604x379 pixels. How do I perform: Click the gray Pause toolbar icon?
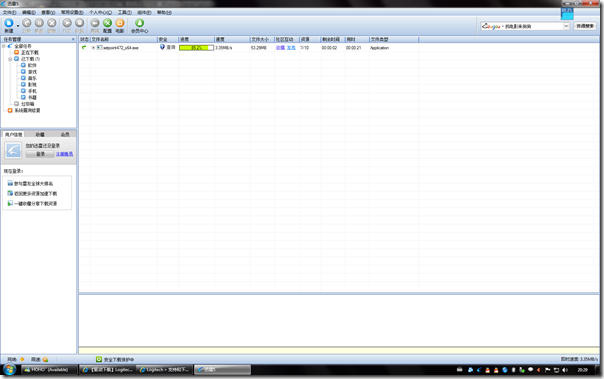coord(39,23)
